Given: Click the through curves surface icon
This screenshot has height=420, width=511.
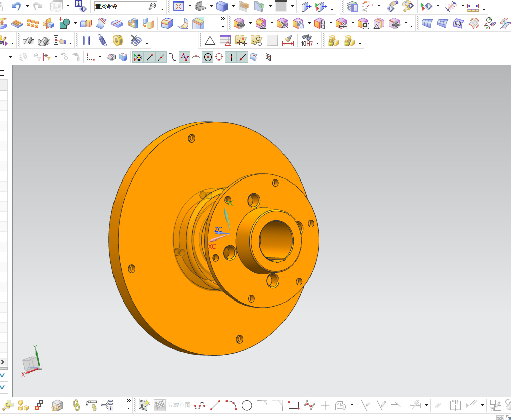Looking at the screenshot, I should 427,24.
